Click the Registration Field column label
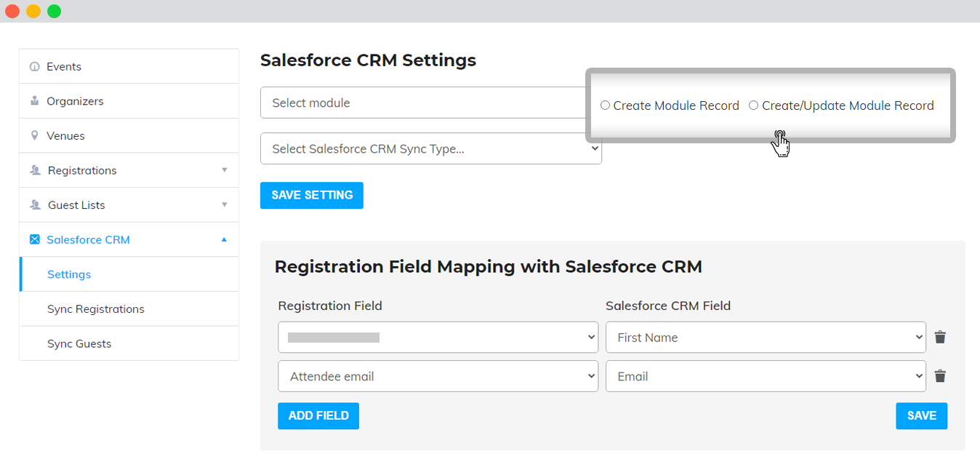 pos(330,306)
